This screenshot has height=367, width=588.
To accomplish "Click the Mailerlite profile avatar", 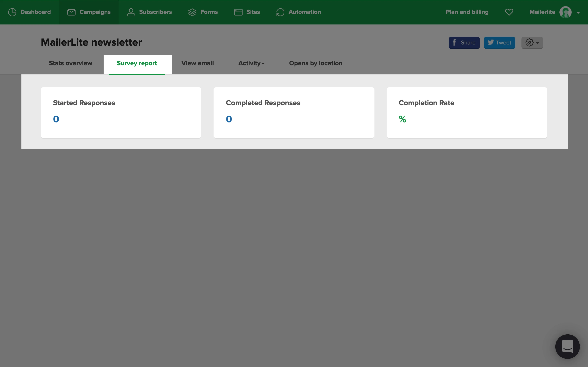I will pos(565,12).
